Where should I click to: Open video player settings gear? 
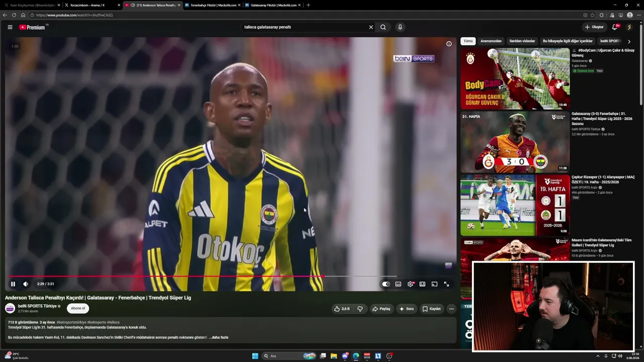411,284
